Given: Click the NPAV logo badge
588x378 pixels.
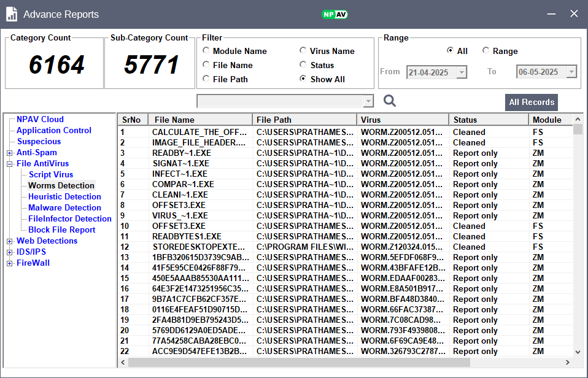Looking at the screenshot, I should [x=335, y=14].
